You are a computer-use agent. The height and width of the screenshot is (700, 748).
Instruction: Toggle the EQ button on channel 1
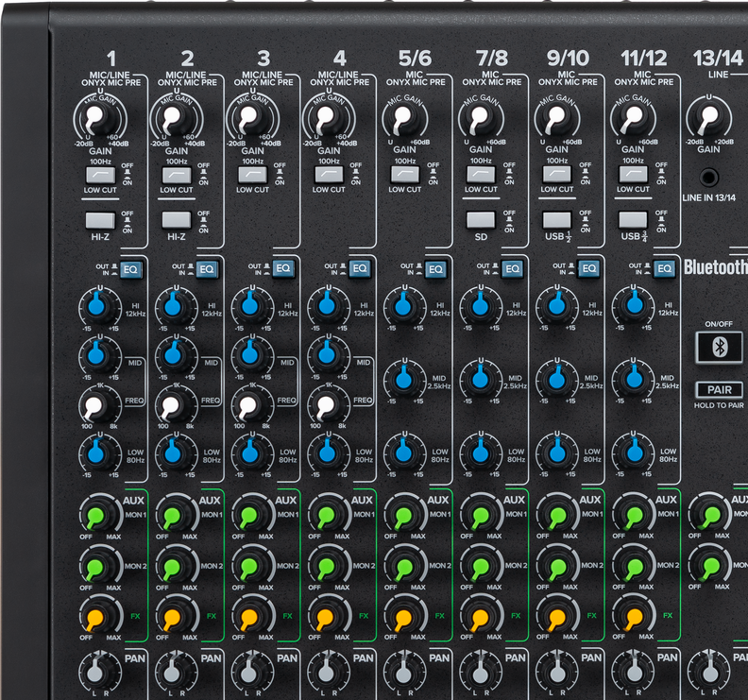129,269
